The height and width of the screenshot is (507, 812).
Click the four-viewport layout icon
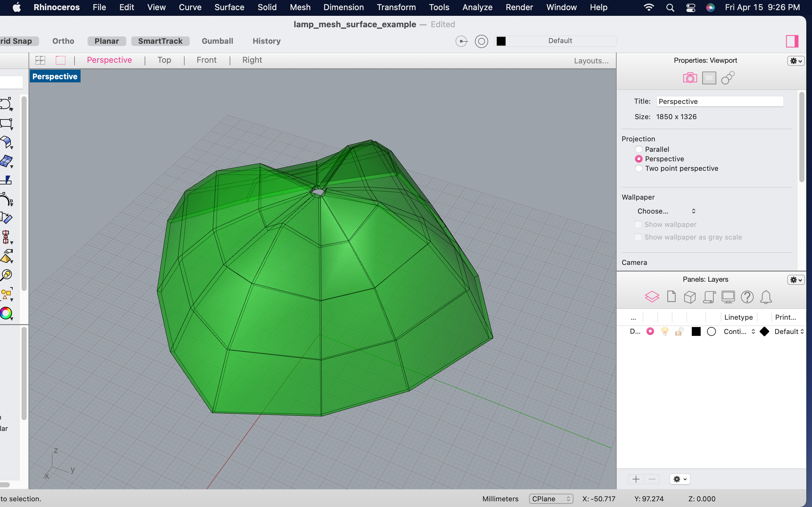pos(40,60)
